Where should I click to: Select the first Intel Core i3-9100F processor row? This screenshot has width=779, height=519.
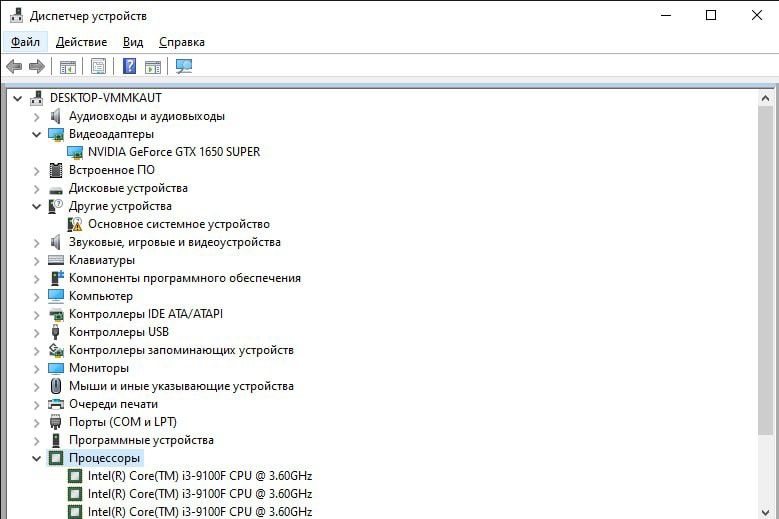tap(200, 476)
